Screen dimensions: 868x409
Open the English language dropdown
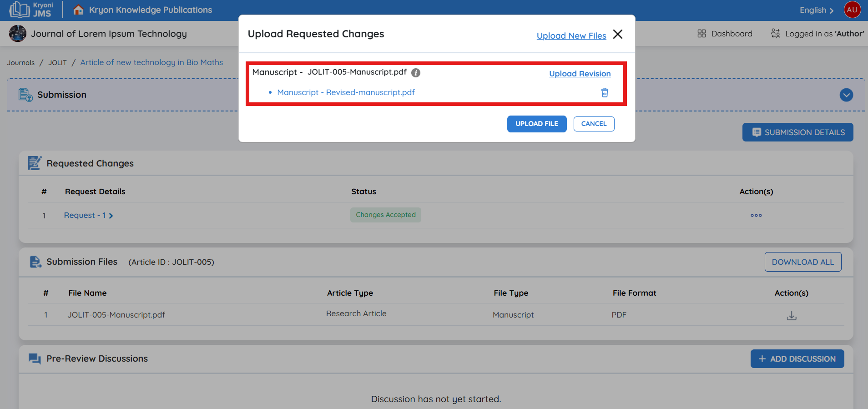point(816,10)
